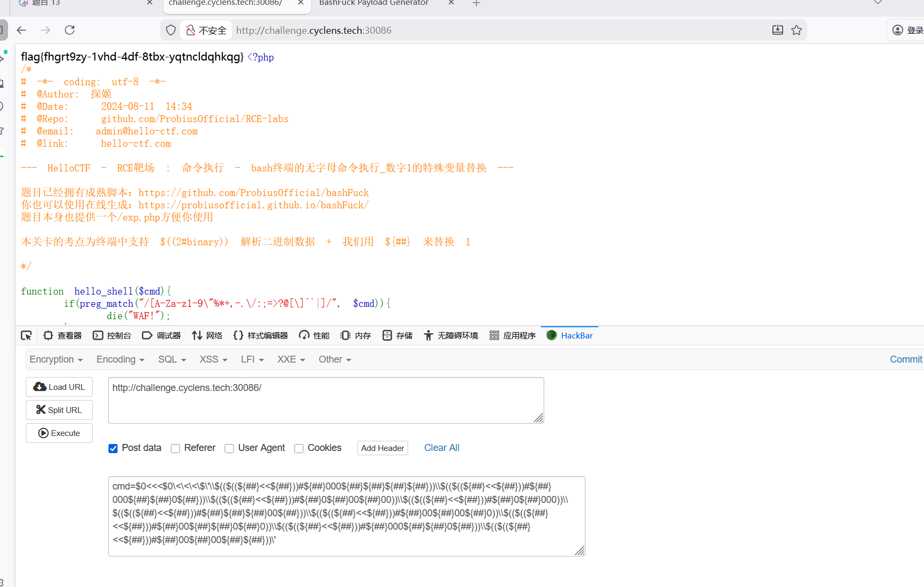Click the insecure connection padlock icon
The width and height of the screenshot is (924, 587).
click(190, 31)
